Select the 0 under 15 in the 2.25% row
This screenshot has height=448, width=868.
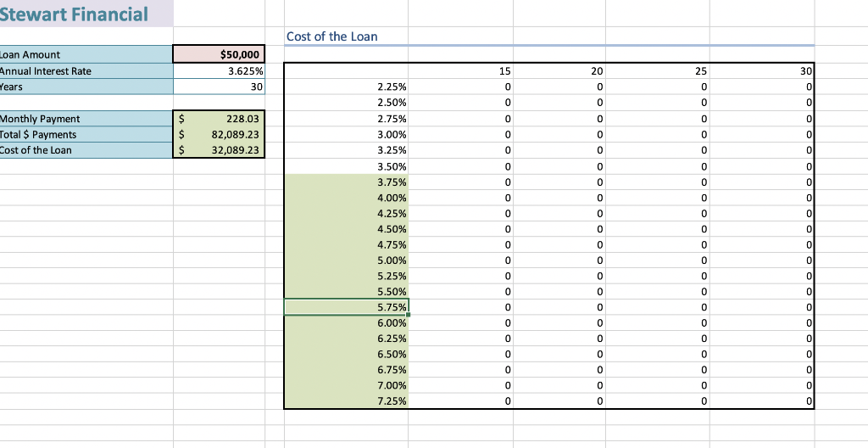(x=460, y=87)
